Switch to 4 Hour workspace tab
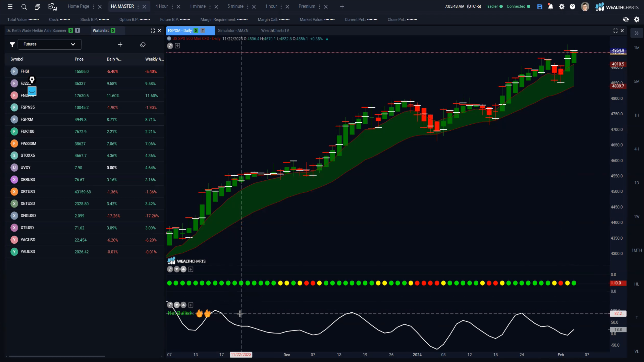This screenshot has height=362, width=644. (x=162, y=6)
